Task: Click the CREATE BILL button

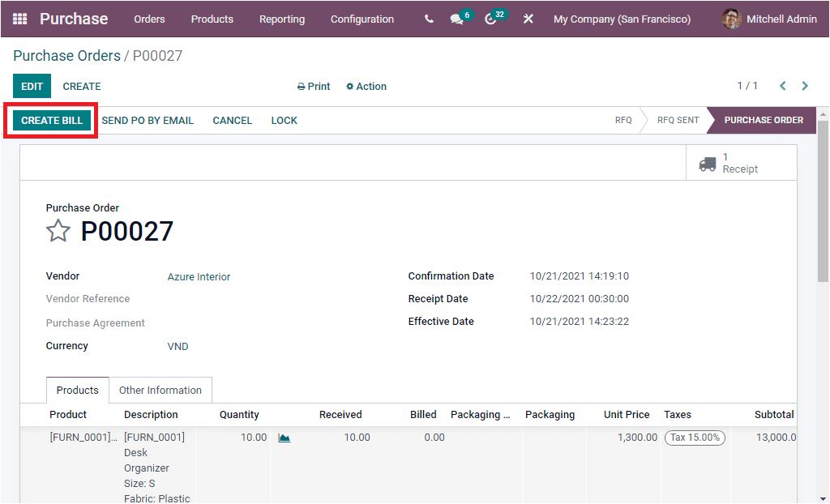Action: pos(50,120)
